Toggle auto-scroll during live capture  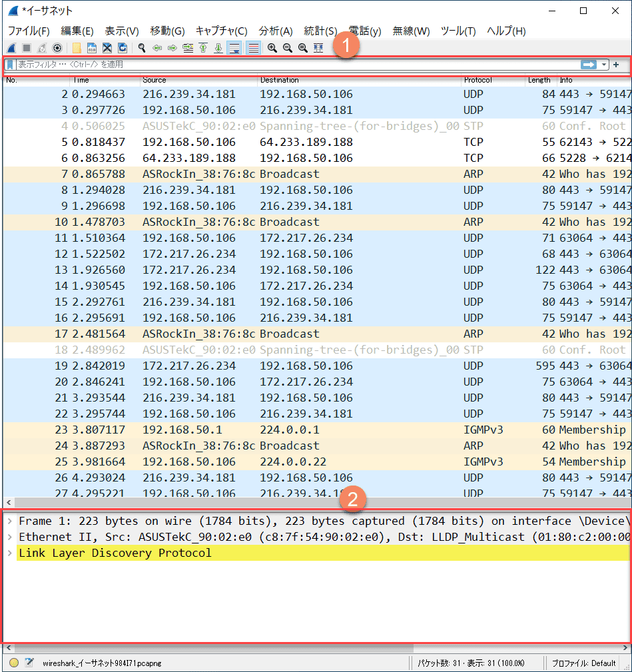(x=234, y=48)
